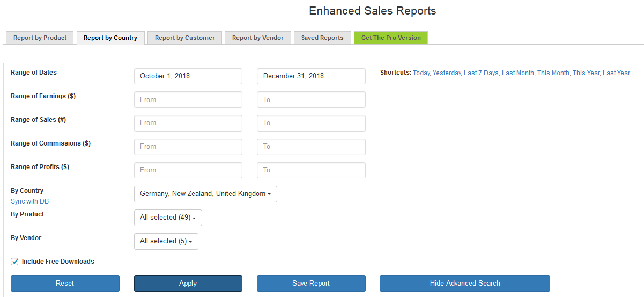Viewport: 644px width, 297px height.
Task: Click the Sync with DB link
Action: (x=29, y=201)
